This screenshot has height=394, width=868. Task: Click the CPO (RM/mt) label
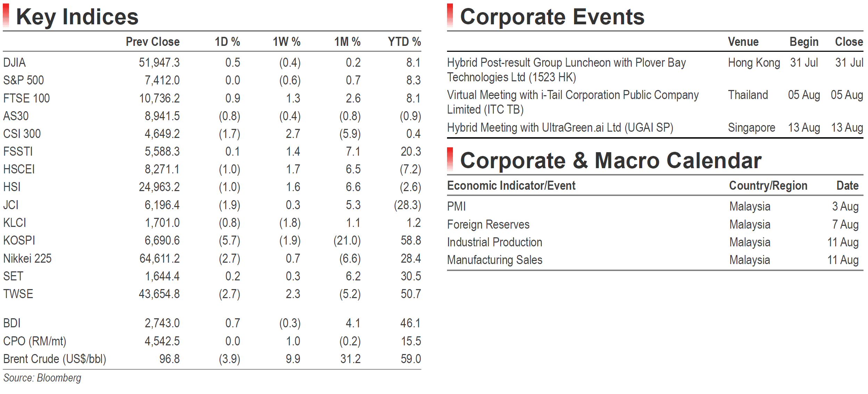(x=35, y=341)
